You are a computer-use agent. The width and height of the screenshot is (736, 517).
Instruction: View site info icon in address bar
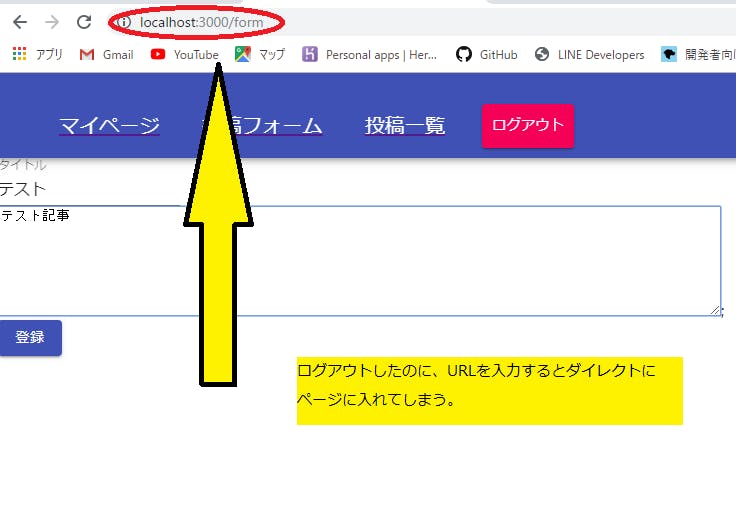point(123,22)
